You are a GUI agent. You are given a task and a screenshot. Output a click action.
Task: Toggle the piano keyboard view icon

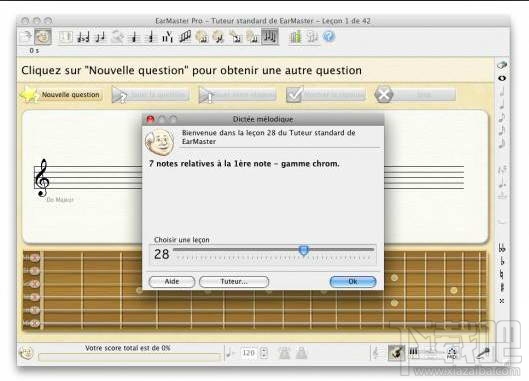tap(413, 352)
